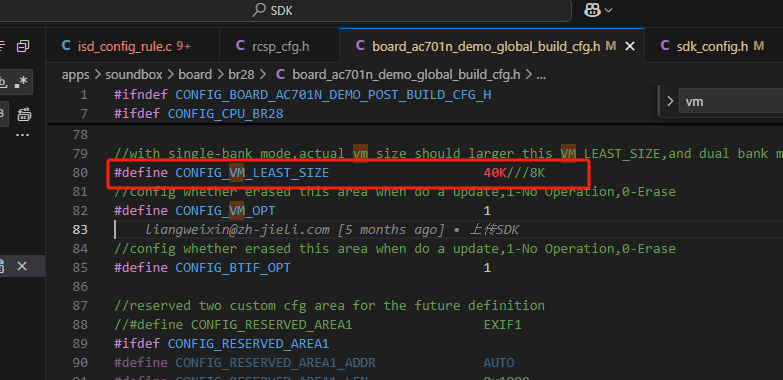
Task: Close the board_ac701n_demo_global_build_cfg.h tab
Action: click(630, 46)
